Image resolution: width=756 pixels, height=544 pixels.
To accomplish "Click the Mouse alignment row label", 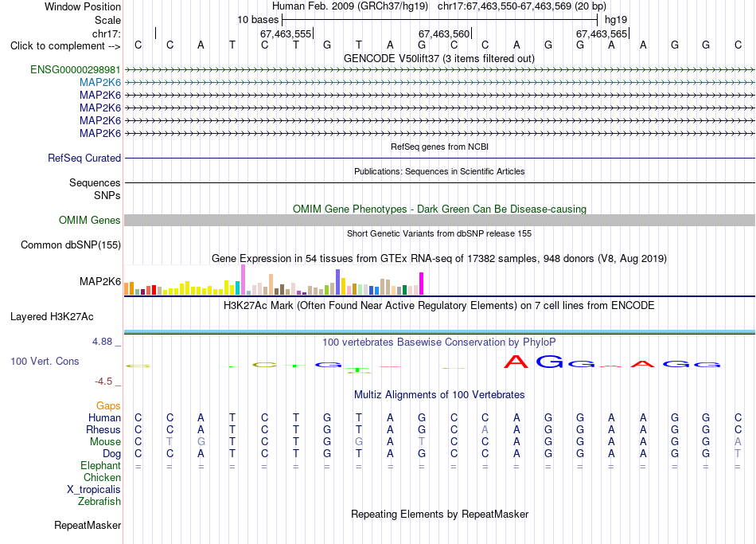I will pos(105,442).
